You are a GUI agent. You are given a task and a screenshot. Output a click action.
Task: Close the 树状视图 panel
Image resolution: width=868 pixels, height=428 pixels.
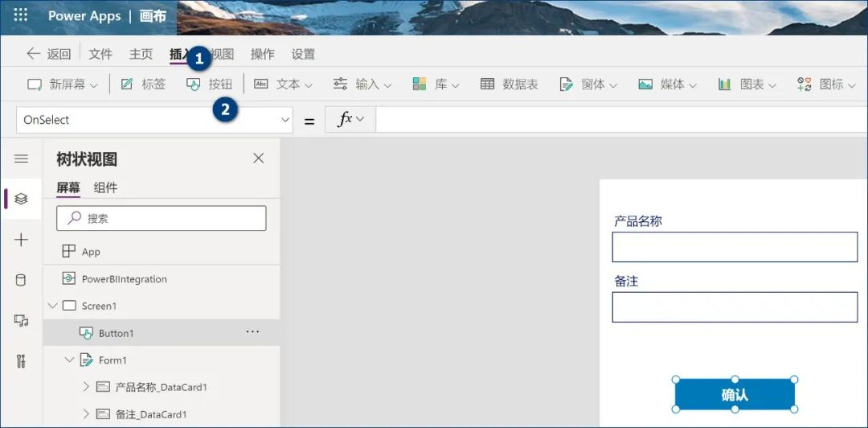tap(259, 158)
